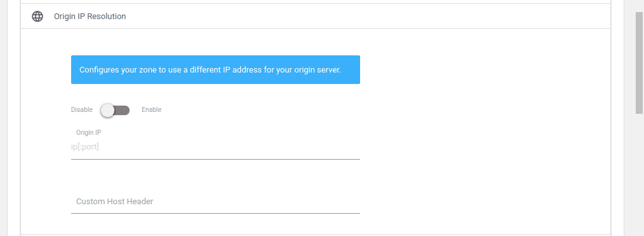Screen dimensions: 644x236
Task: Click blank panel area right of the banner
Action: 485,70
